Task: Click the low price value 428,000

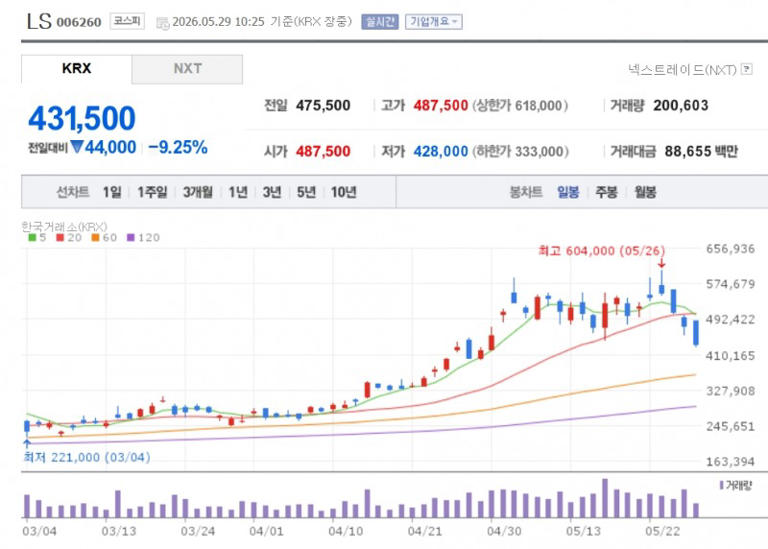Action: [x=441, y=151]
